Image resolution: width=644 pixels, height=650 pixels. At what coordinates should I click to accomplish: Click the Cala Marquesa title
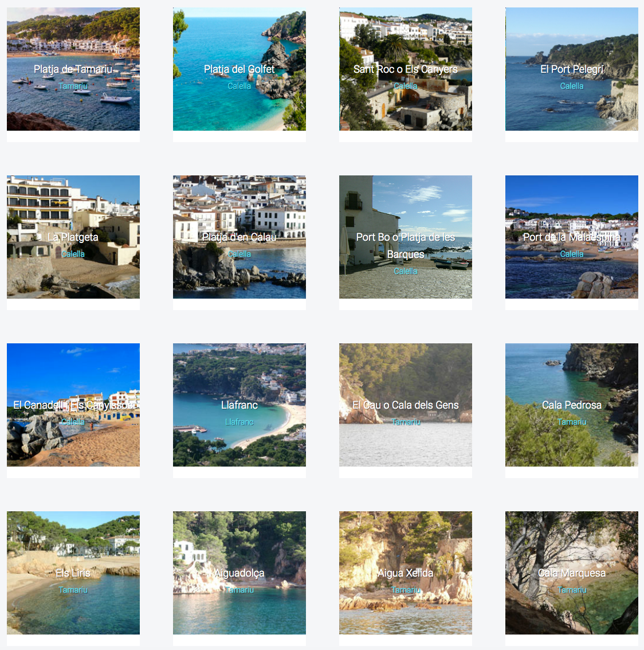pos(572,573)
